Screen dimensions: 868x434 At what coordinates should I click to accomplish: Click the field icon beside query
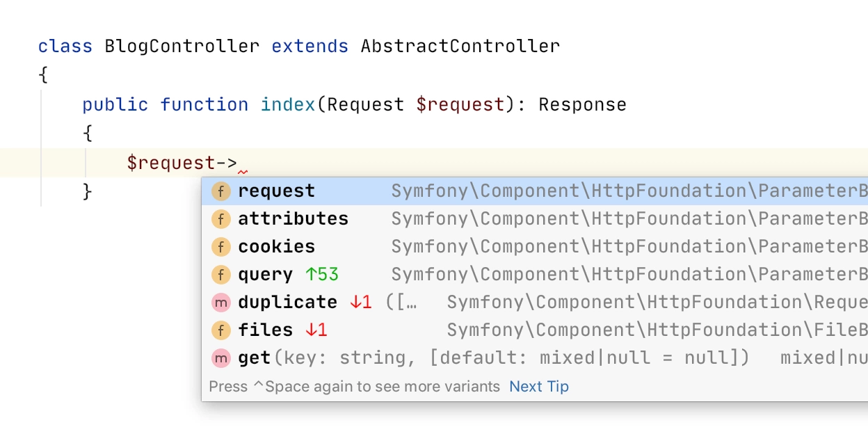(x=220, y=275)
